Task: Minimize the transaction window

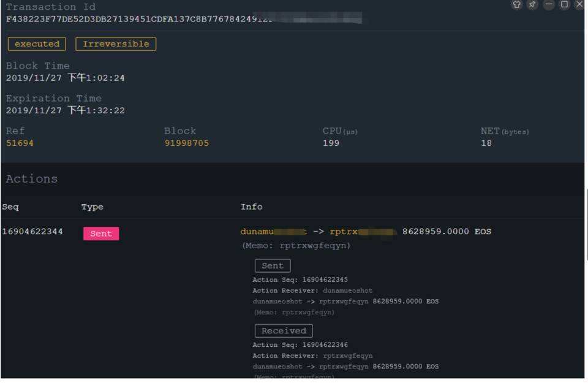Action: tap(549, 5)
